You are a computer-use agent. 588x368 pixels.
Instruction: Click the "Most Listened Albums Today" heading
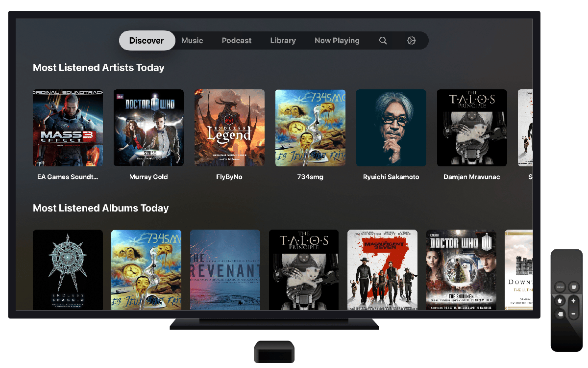101,208
